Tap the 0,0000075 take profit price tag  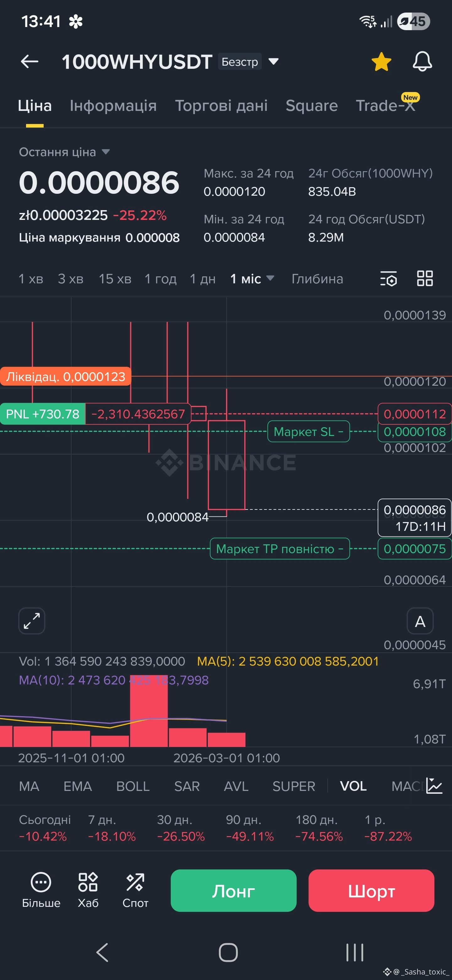tap(415, 549)
